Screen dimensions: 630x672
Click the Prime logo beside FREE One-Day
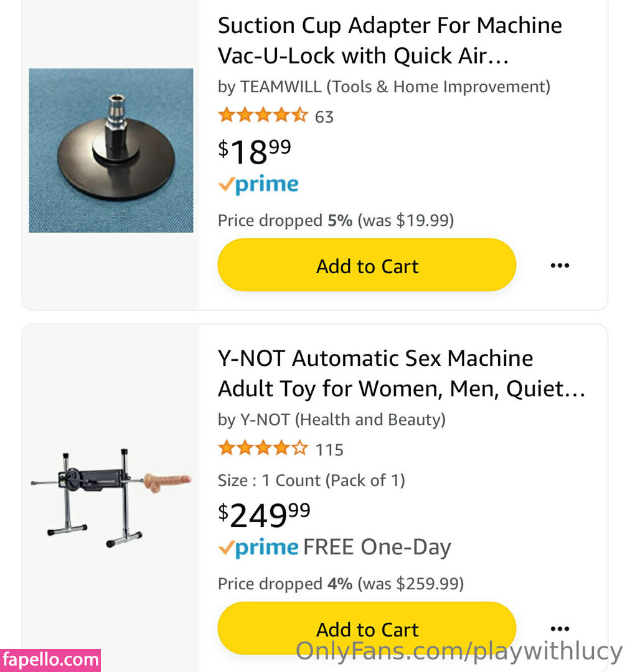pyautogui.click(x=258, y=548)
